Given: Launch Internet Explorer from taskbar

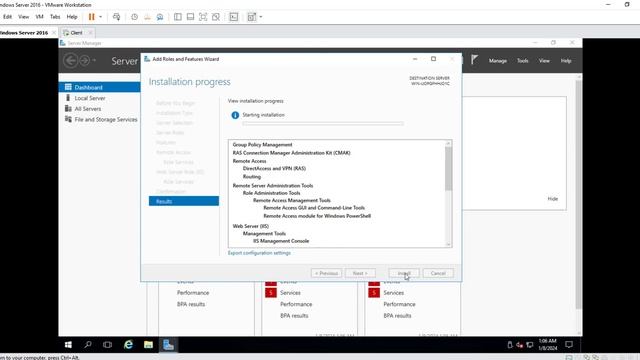Looking at the screenshot, I should [128, 345].
